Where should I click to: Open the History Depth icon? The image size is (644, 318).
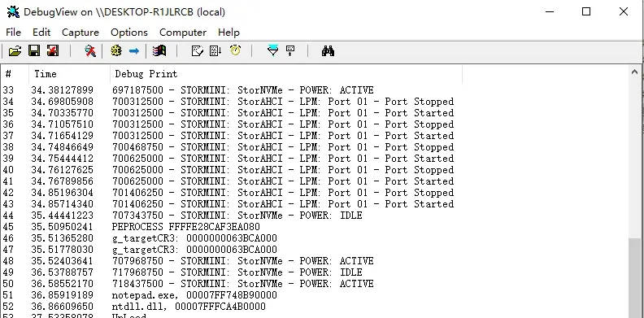(290, 51)
